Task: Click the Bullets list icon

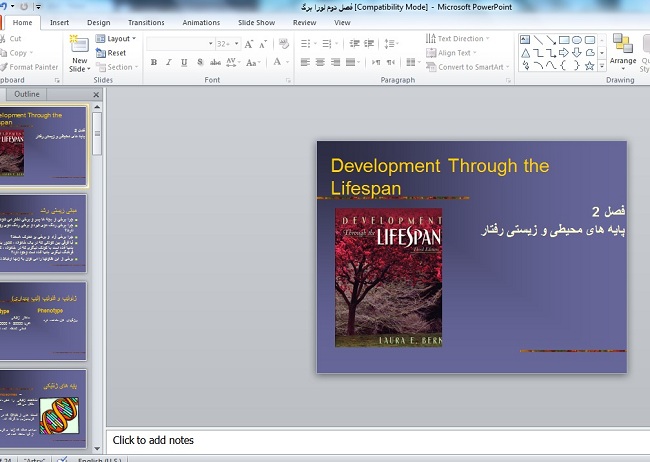Action: pos(306,44)
